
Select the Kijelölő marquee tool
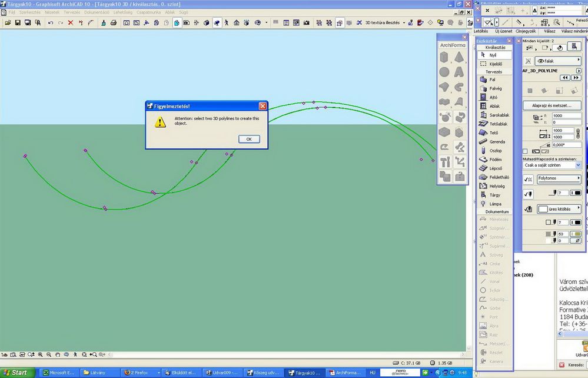point(494,64)
